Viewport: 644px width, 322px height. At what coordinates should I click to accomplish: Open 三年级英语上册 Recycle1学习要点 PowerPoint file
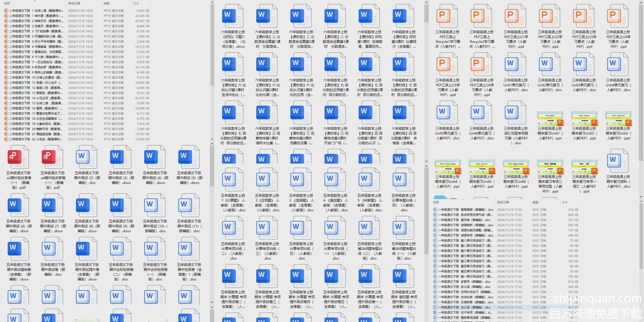click(447, 16)
